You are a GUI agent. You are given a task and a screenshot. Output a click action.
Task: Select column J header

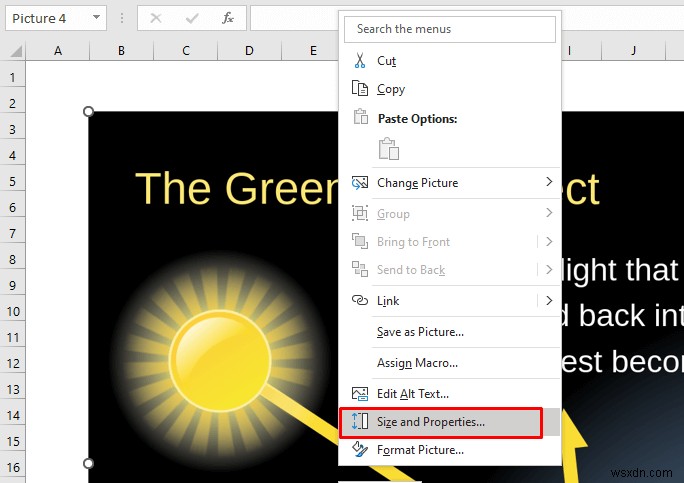coord(633,51)
